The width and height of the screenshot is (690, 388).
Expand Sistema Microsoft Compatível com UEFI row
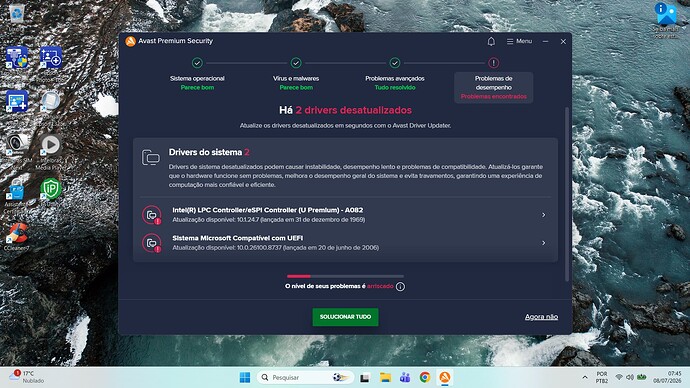543,243
